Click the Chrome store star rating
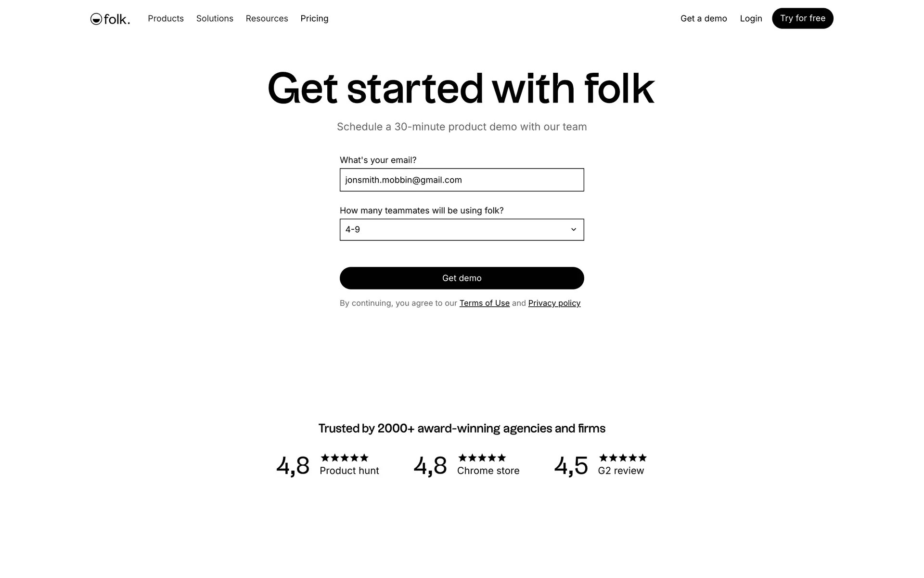This screenshot has width=924, height=578. click(x=482, y=458)
